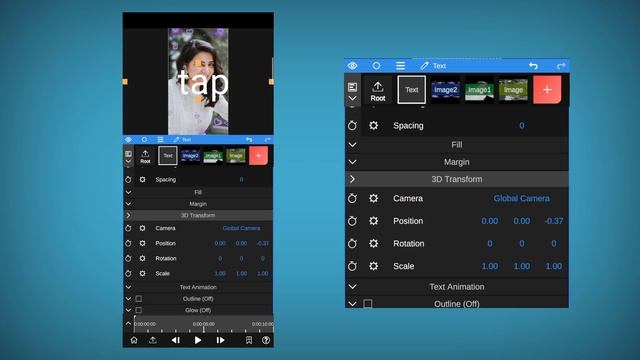Click timeline ruler at 0:00:05:00 mark

(204, 325)
